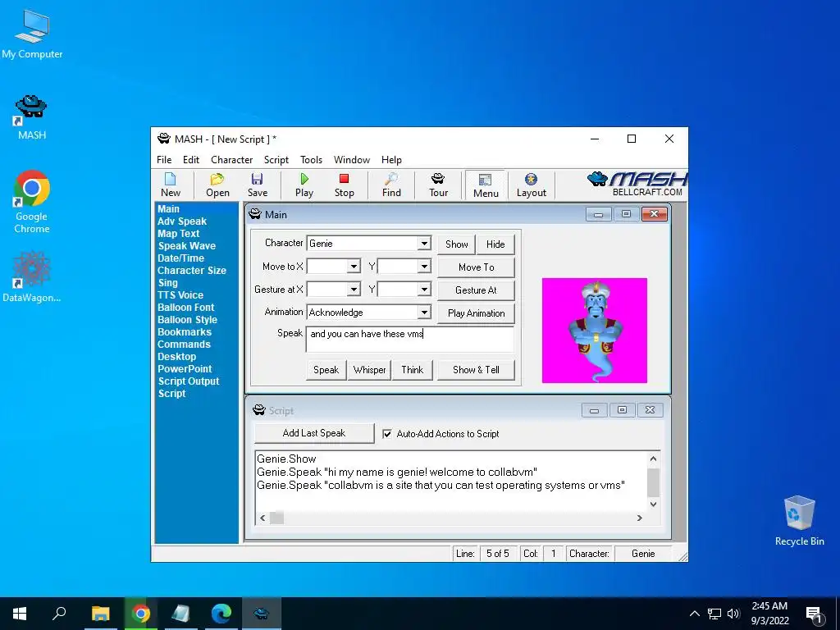
Task: Click inside the Speak text field
Action: (410, 339)
